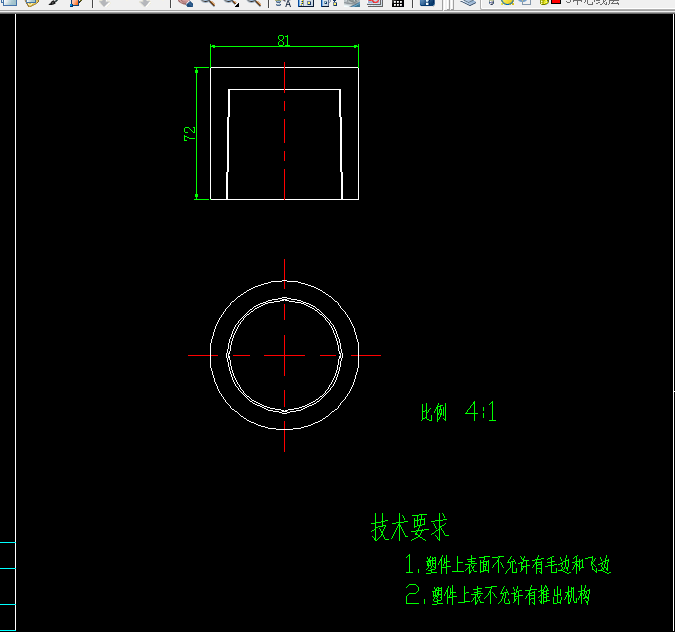This screenshot has width=675, height=632.
Task: Select the 72 height dimension text
Action: click(189, 133)
